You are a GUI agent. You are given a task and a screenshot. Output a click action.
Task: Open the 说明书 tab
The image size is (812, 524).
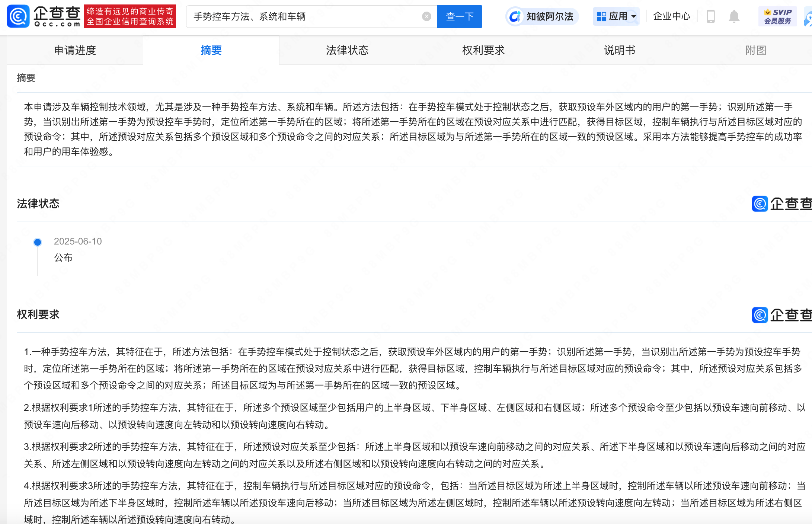(x=620, y=50)
